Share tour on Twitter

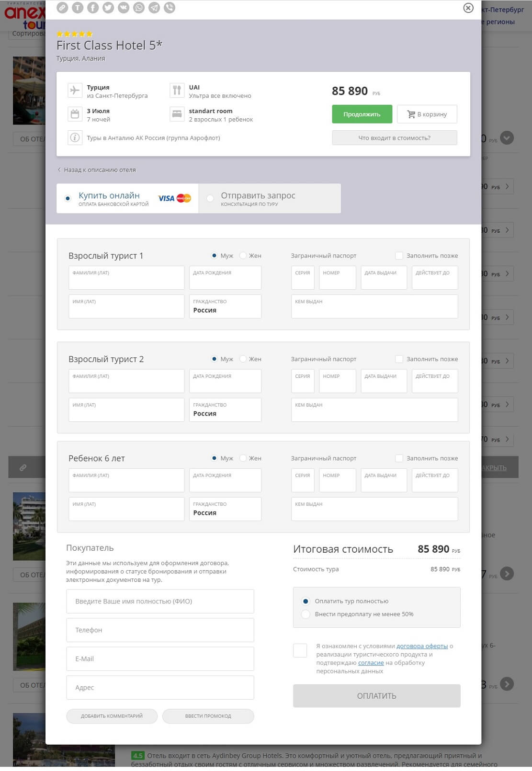tap(108, 8)
